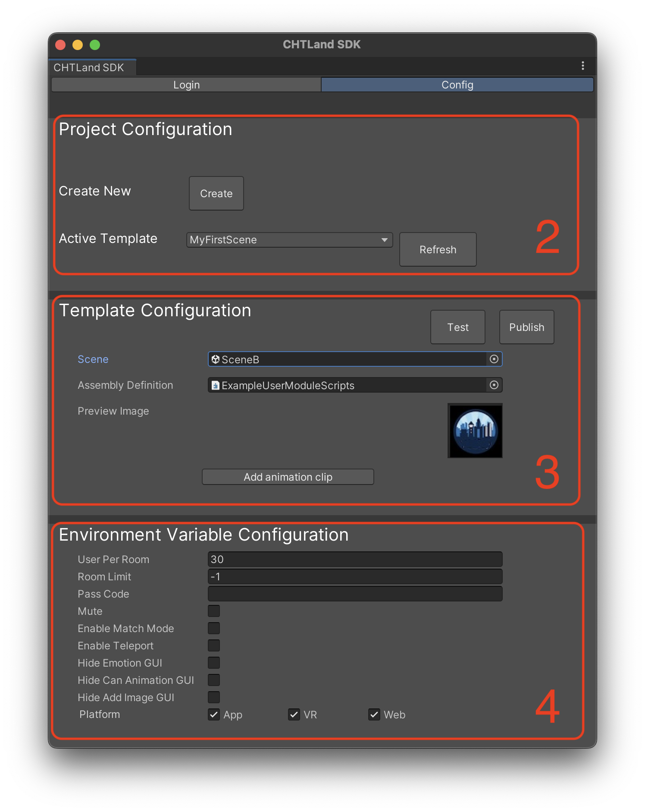Click the Project Configuration heading
Viewport: 645px width, 812px height.
click(146, 129)
